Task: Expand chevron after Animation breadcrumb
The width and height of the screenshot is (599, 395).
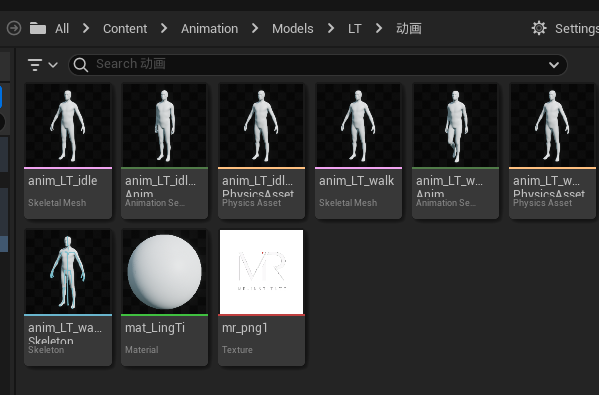Action: click(x=255, y=28)
